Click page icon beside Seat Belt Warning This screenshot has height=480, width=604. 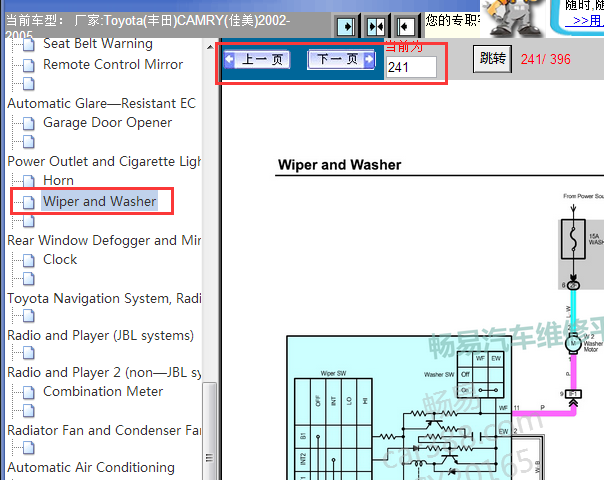pyautogui.click(x=29, y=44)
